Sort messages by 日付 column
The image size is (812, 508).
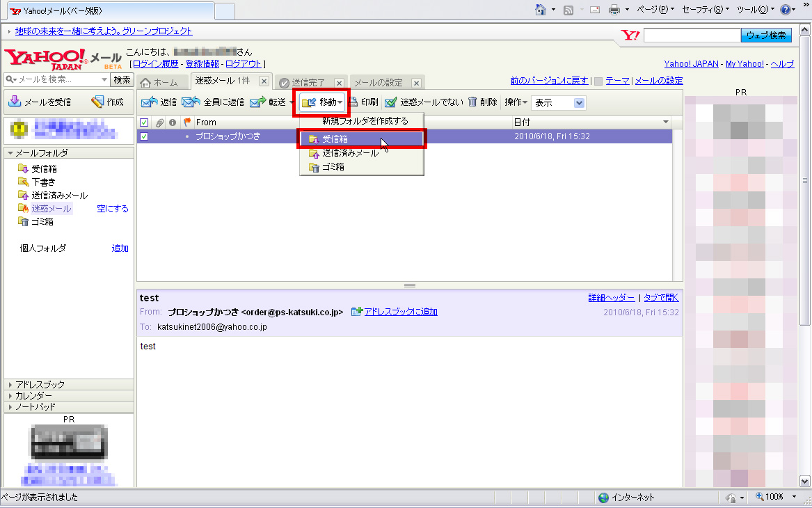click(x=522, y=122)
